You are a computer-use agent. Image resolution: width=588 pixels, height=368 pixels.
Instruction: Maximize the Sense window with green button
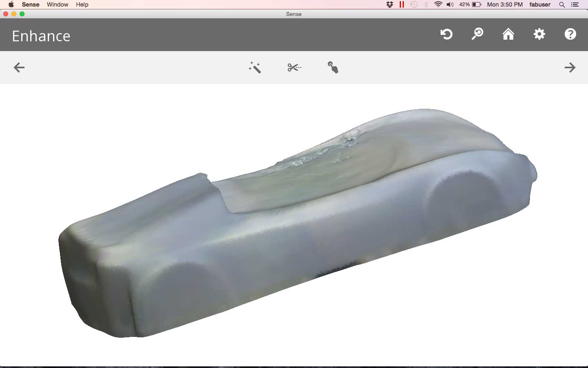22,14
